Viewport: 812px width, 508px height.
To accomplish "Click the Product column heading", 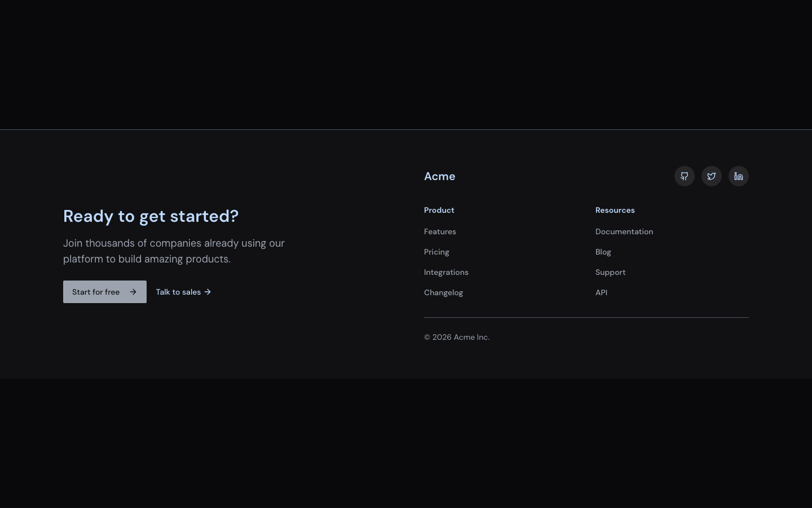I will [x=439, y=210].
